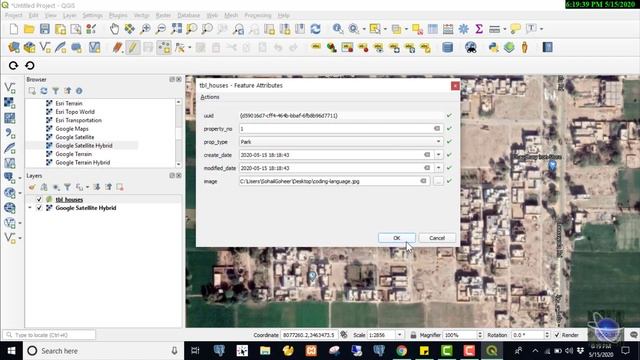Adjust the Rotation spinner arrows
Screen dimensions: 640x360
point(547,335)
